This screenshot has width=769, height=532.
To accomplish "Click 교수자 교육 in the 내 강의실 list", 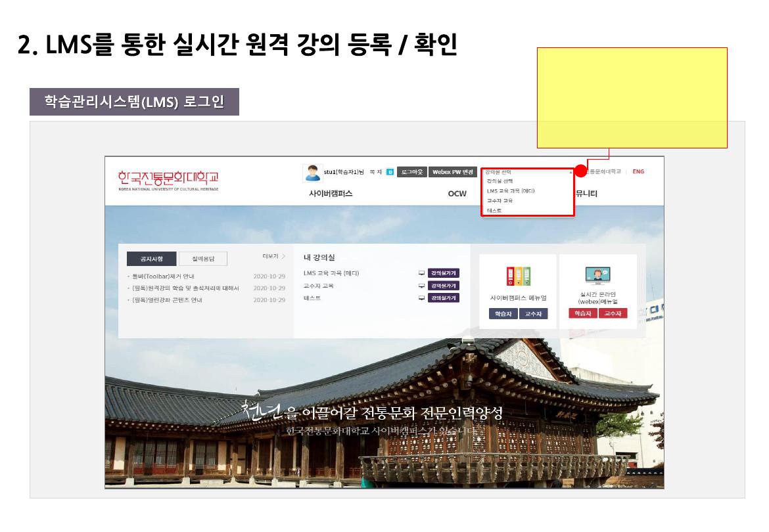I will [x=318, y=286].
